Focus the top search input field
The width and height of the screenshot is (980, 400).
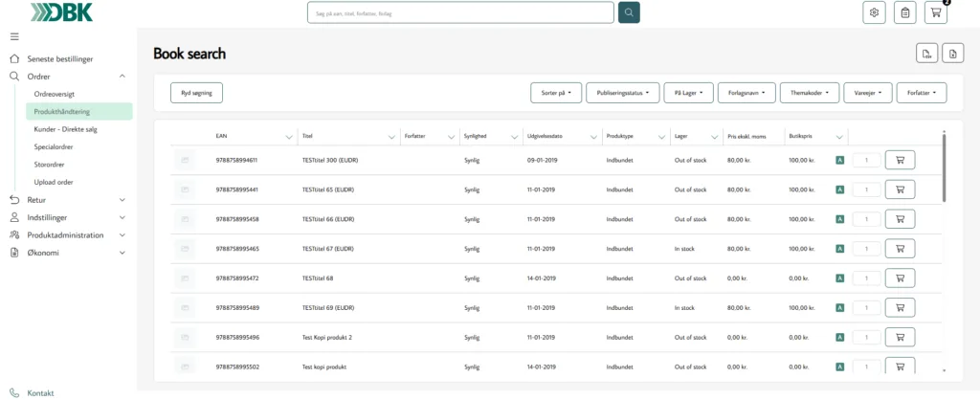[460, 12]
